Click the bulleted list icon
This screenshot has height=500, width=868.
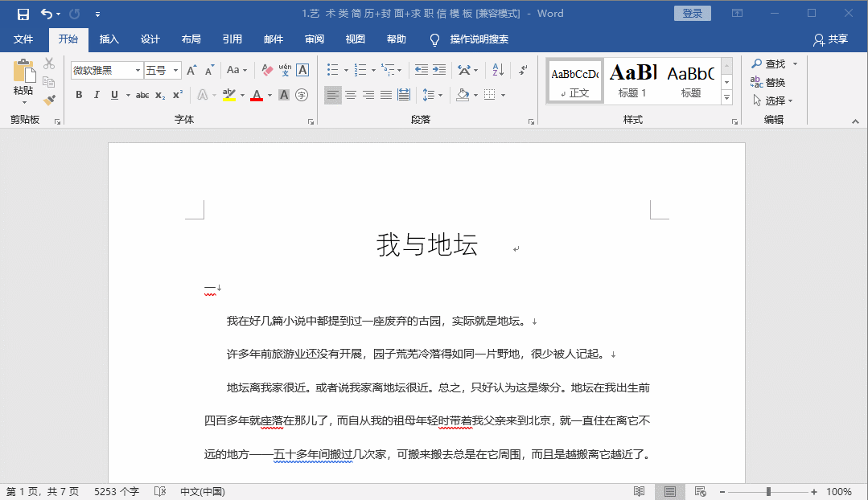(x=333, y=71)
